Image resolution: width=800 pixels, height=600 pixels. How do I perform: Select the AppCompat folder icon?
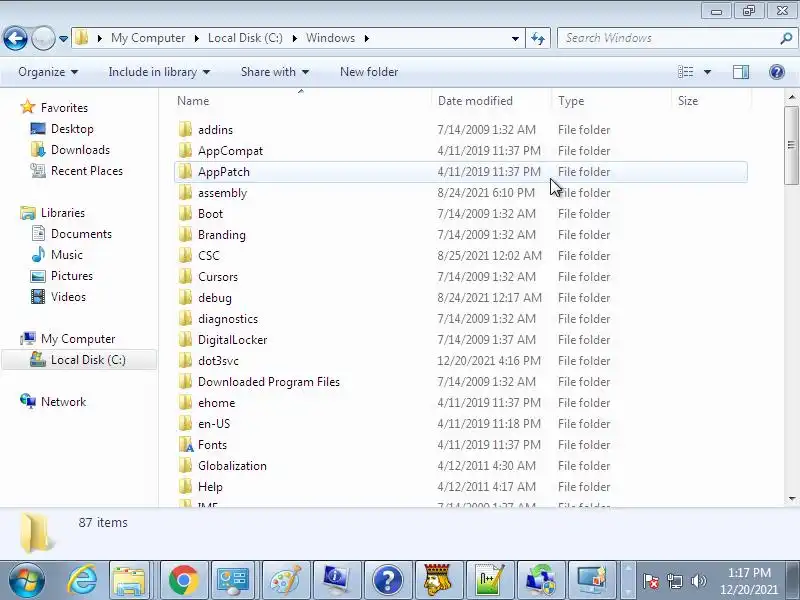185,151
